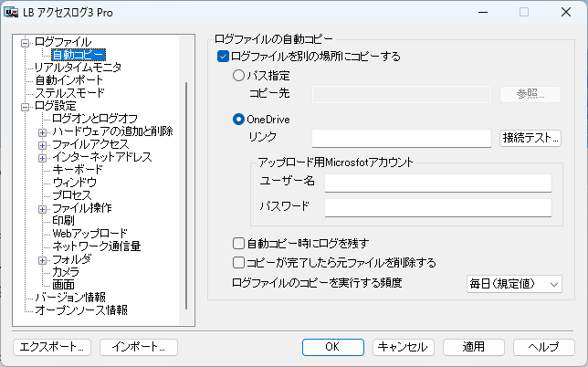
Task: Collapse the ログファイル tree node
Action: (26, 43)
